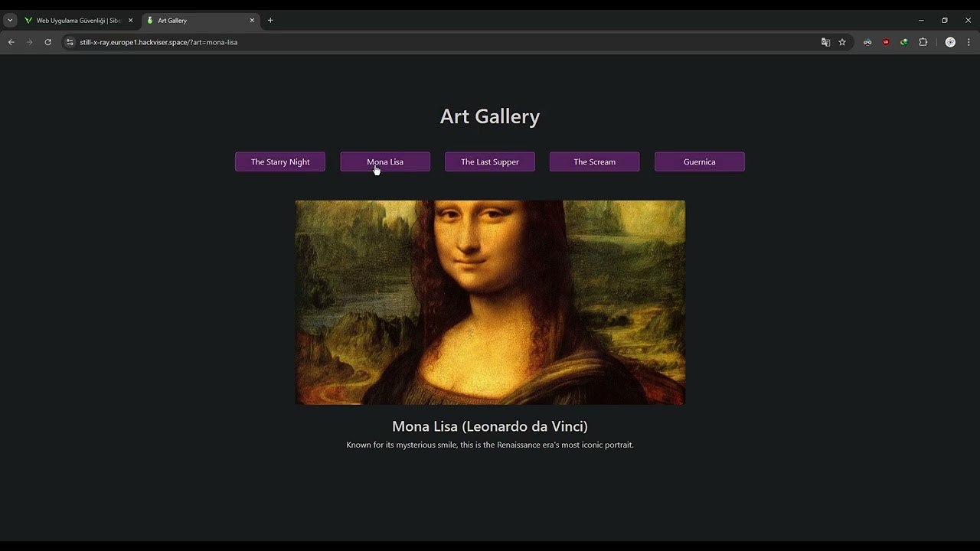Focus the address bar URL field
The image size is (980, 551).
tap(444, 42)
